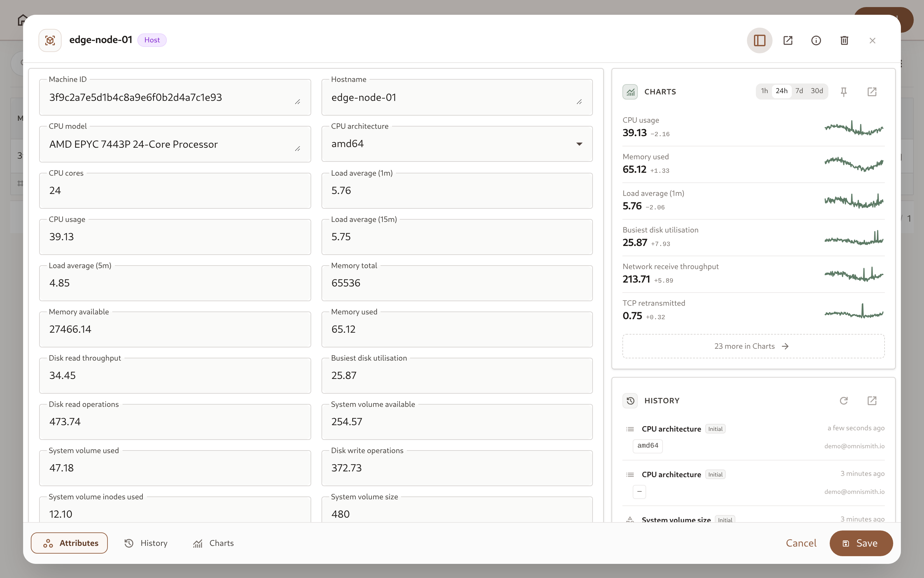Switch to the Charts tab

pos(213,543)
